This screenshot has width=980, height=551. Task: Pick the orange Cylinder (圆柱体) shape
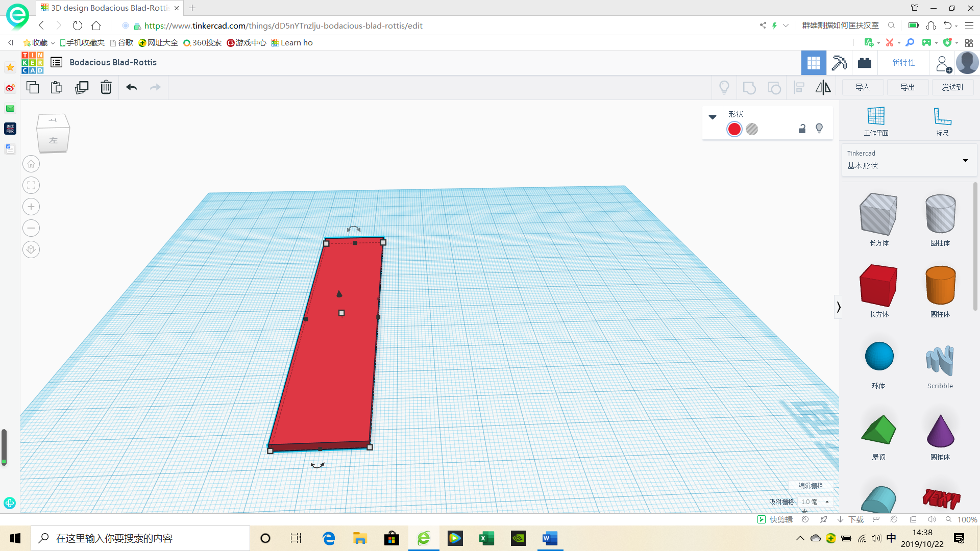tap(940, 286)
